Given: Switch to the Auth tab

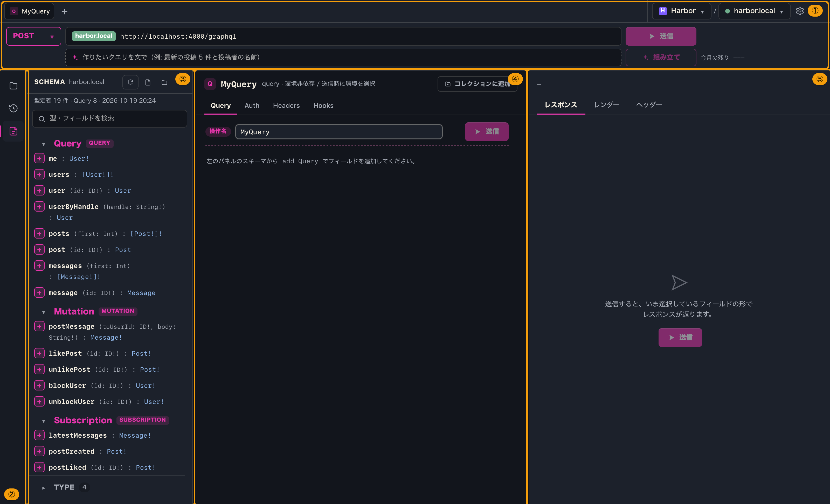Looking at the screenshot, I should (252, 105).
